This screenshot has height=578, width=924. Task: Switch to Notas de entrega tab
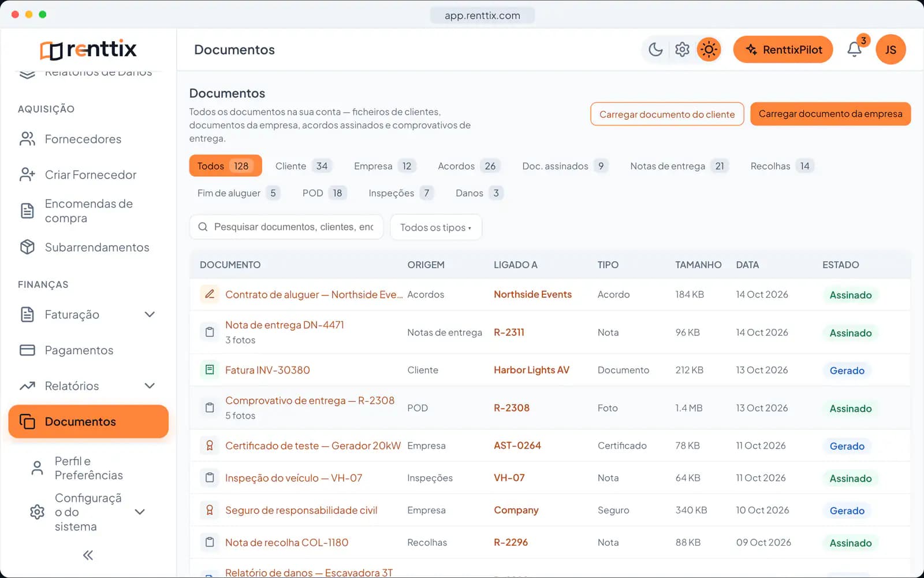679,166
